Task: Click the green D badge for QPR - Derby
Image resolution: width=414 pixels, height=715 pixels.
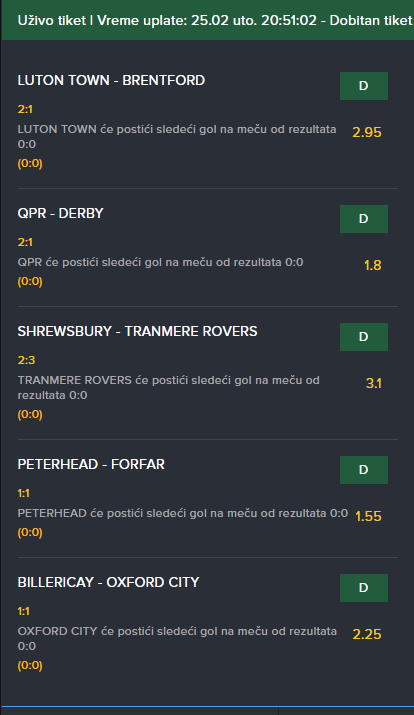Action: (x=364, y=219)
